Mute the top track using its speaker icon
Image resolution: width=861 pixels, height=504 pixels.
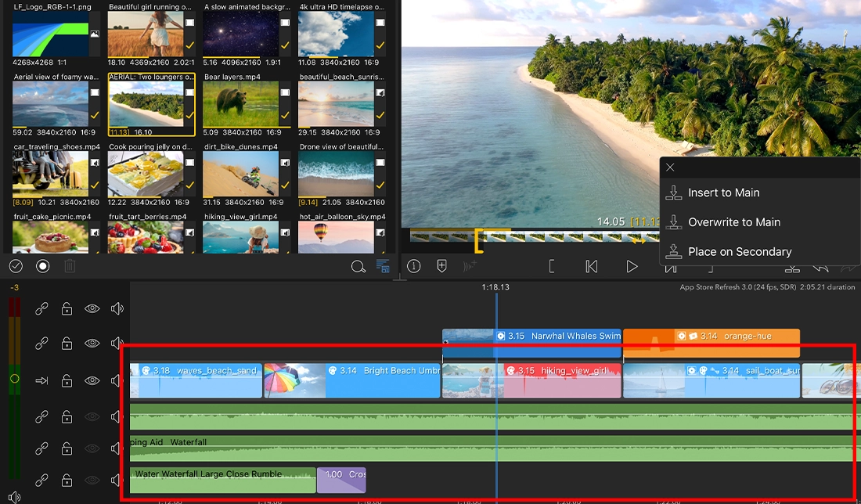pyautogui.click(x=117, y=309)
